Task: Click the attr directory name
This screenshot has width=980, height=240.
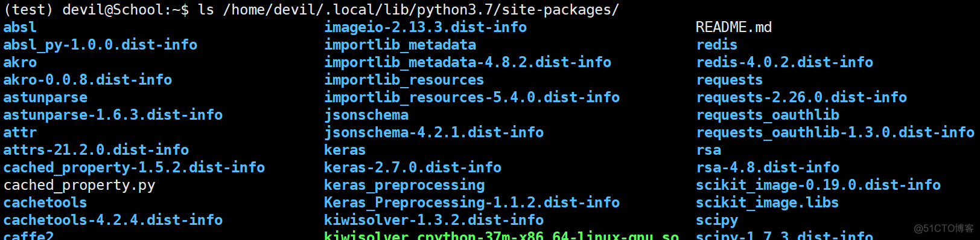Action: (x=20, y=132)
